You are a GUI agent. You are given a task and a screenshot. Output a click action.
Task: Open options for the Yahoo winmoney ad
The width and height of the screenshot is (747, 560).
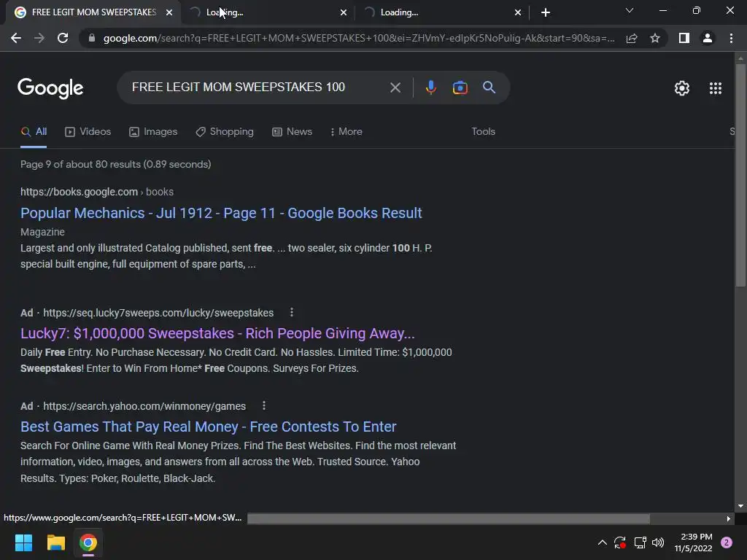point(264,405)
